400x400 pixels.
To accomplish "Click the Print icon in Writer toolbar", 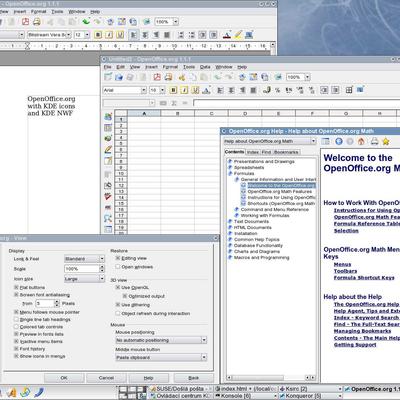I will pyautogui.click(x=37, y=22).
